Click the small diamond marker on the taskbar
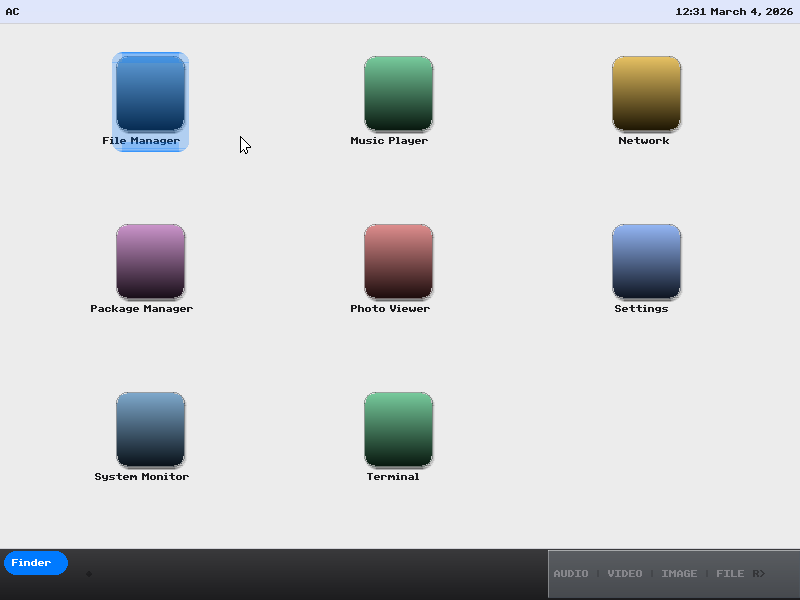The height and width of the screenshot is (600, 800). point(89,573)
